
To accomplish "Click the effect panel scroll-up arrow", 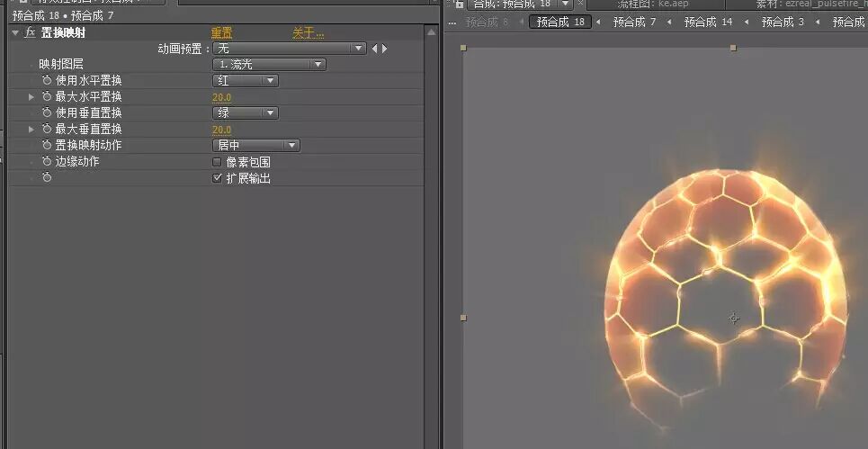I will click(432, 32).
